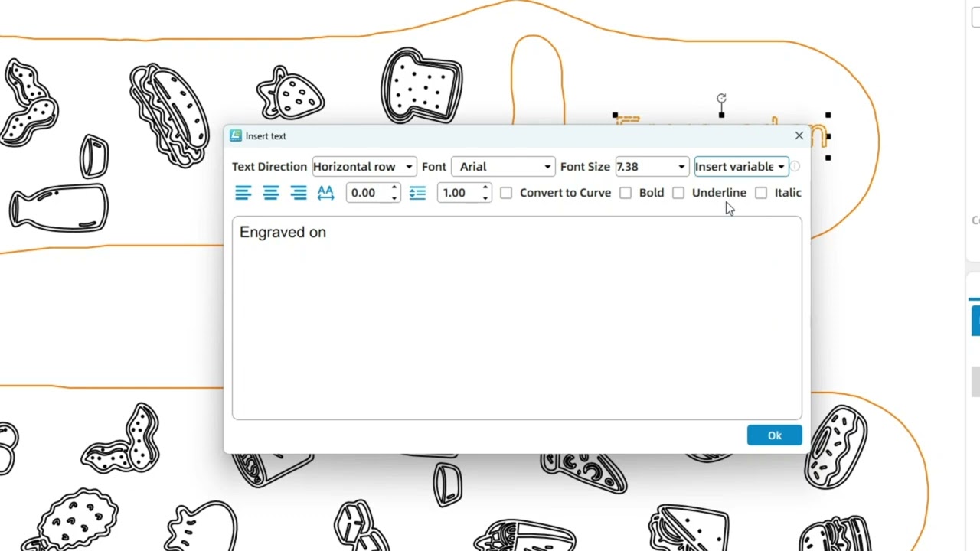Viewport: 980px width, 551px height.
Task: Click the character spacing icon
Action: point(325,193)
